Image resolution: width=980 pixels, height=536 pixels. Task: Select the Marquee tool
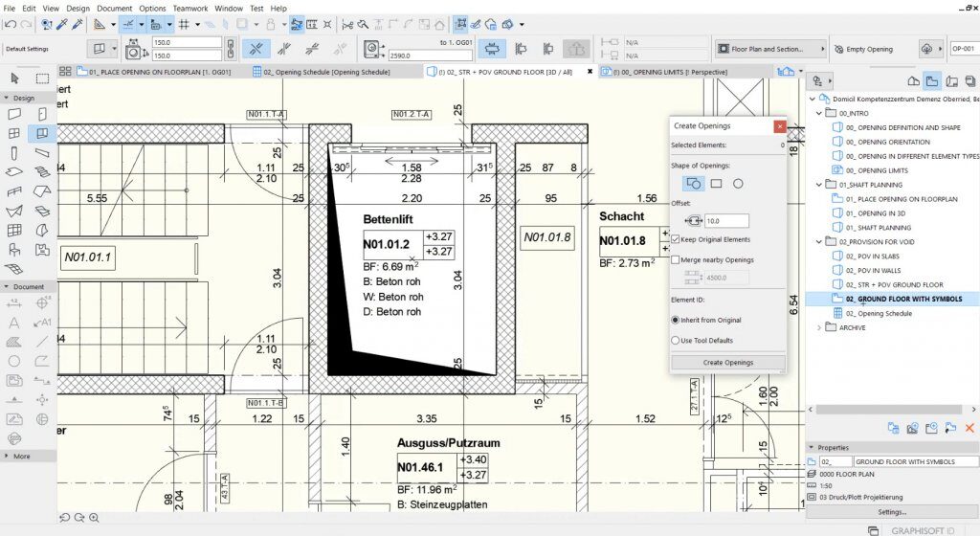pyautogui.click(x=42, y=78)
